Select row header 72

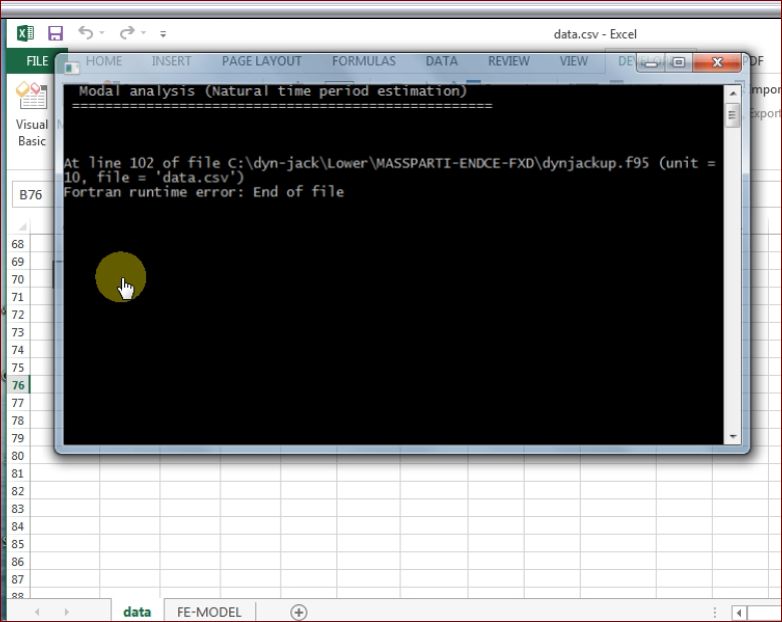click(x=17, y=315)
